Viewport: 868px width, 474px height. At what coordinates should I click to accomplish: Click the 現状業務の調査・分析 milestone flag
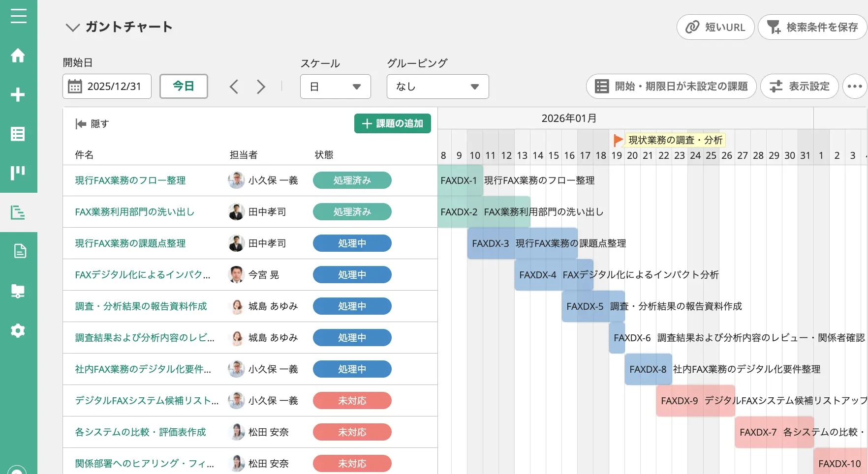(618, 140)
